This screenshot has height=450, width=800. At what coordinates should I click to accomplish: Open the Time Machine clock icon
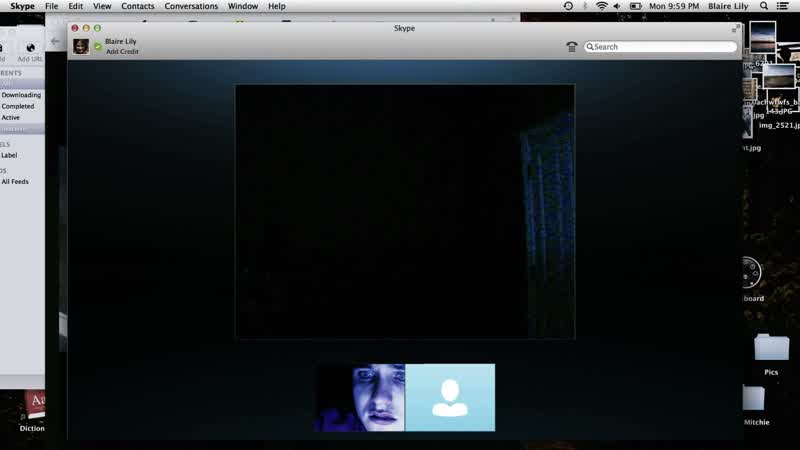tap(568, 6)
